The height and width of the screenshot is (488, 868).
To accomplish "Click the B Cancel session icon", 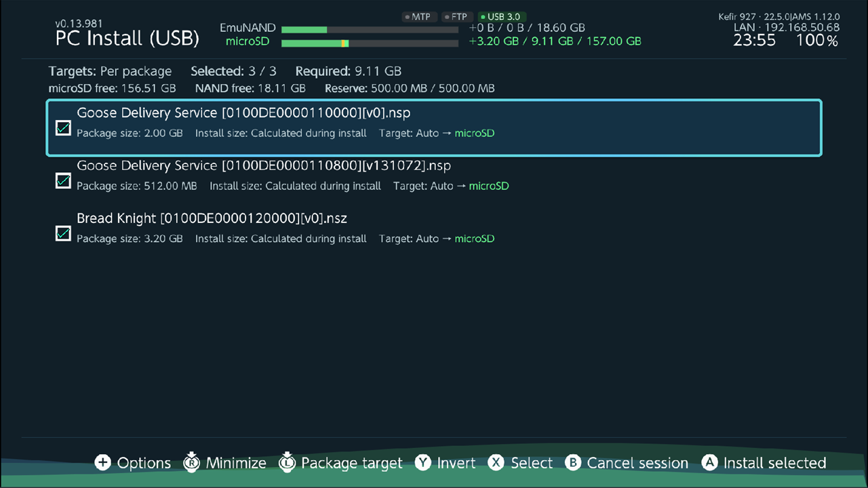I will [573, 463].
